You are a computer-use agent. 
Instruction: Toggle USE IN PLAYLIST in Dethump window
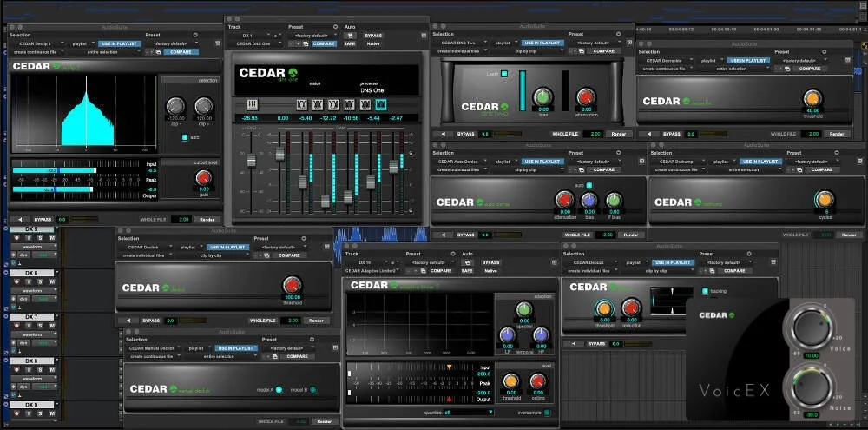(760, 162)
